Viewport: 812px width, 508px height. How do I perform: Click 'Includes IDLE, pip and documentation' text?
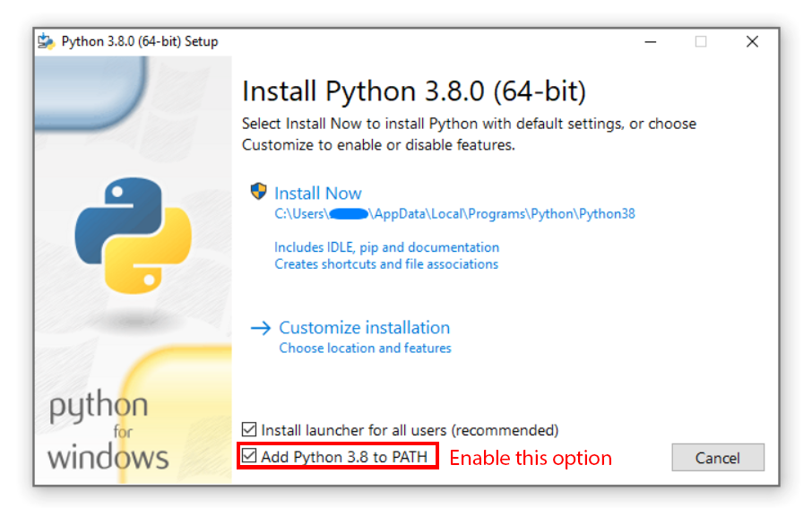386,247
